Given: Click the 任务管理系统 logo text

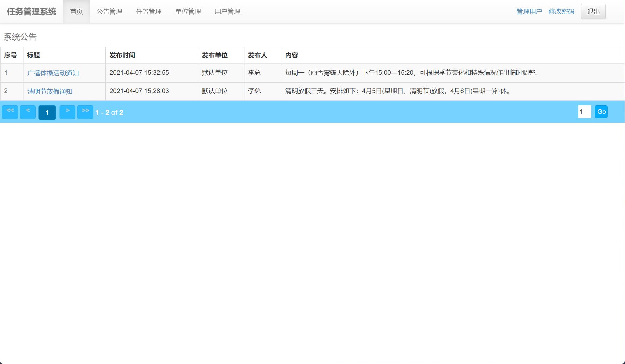Looking at the screenshot, I should click(x=31, y=12).
